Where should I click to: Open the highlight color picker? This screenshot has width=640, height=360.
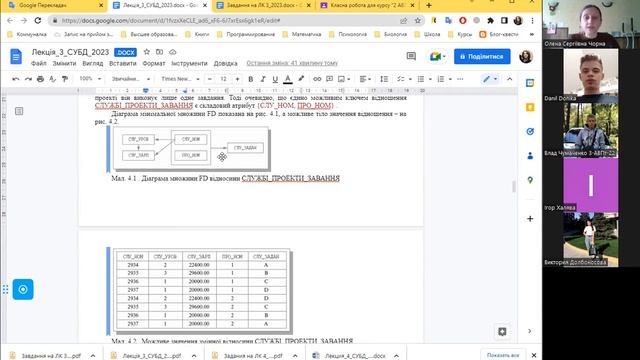click(301, 79)
